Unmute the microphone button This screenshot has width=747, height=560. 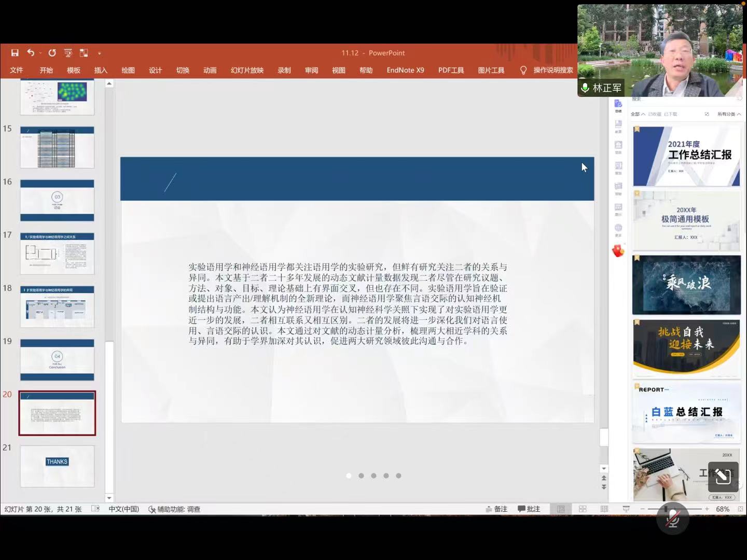[x=673, y=519]
